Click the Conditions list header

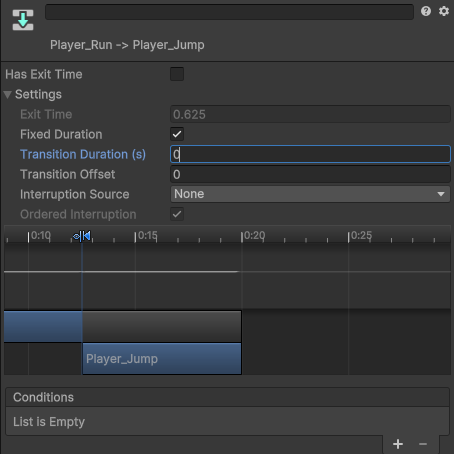pyautogui.click(x=228, y=397)
